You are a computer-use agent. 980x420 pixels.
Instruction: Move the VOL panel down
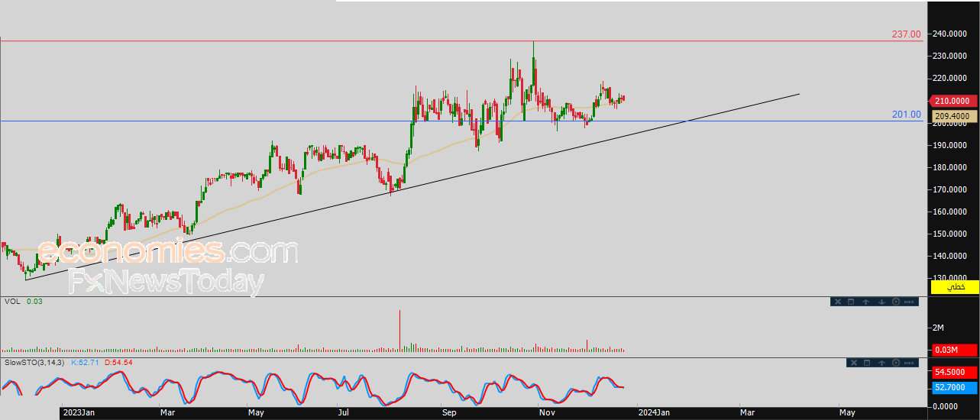tap(881, 302)
